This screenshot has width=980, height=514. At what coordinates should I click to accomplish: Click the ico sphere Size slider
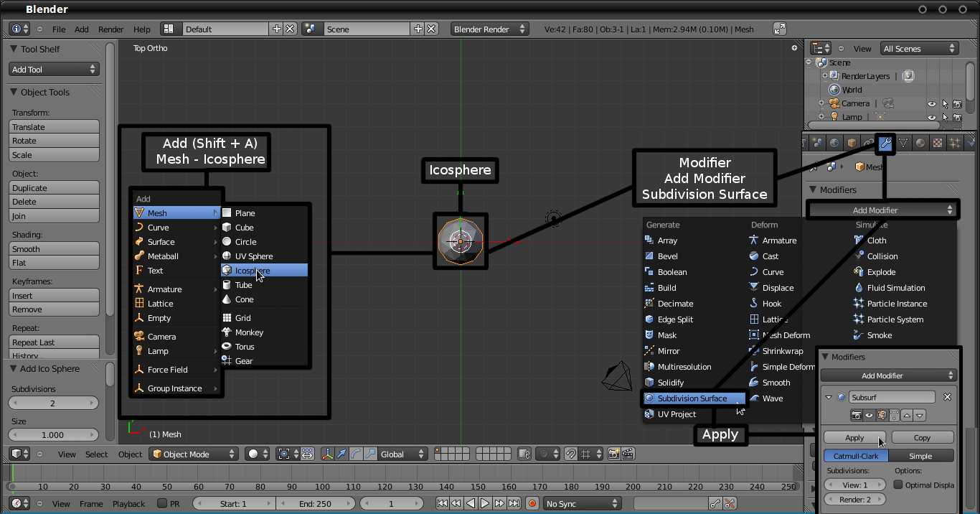(x=54, y=435)
